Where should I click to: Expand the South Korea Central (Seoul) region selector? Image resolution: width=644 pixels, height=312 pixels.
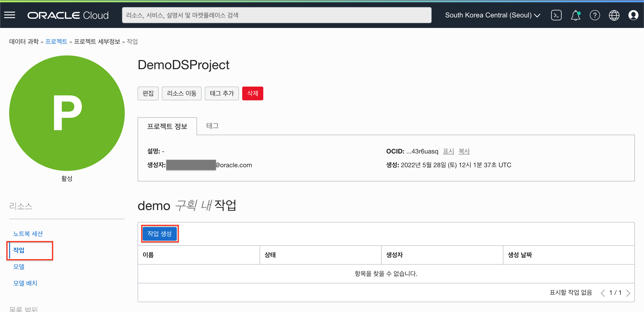tap(492, 15)
